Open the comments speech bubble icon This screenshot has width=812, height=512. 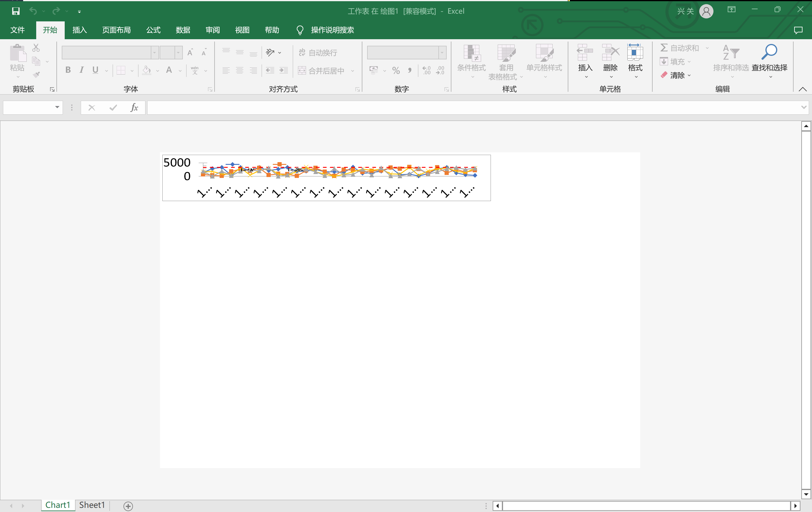[x=798, y=30]
